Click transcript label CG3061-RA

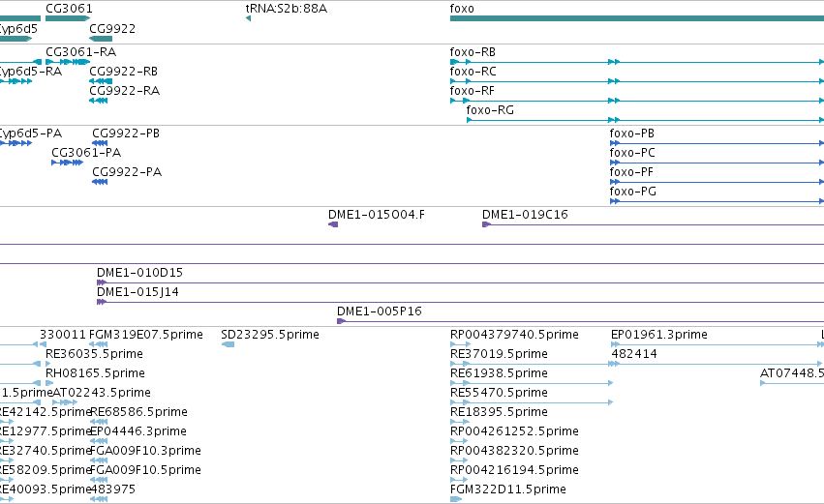point(81,52)
